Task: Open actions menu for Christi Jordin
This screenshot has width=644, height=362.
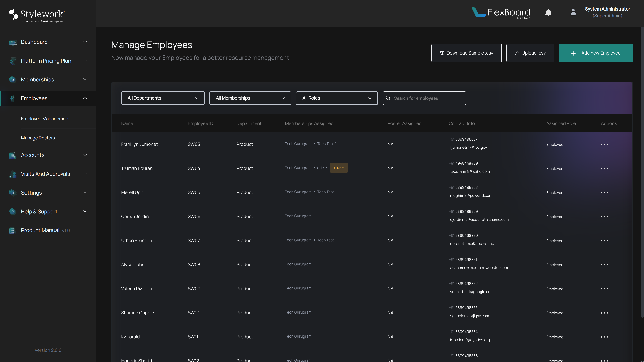Action: tap(605, 217)
